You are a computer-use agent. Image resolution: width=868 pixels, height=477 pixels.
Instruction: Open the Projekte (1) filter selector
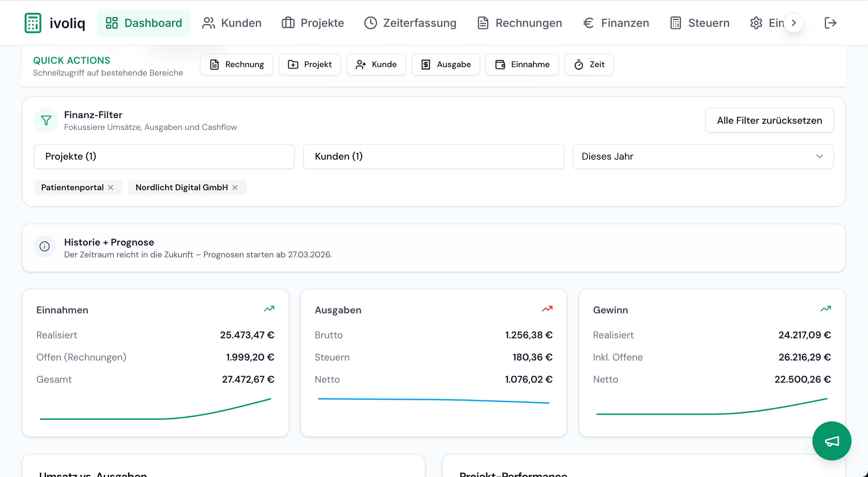tap(164, 157)
